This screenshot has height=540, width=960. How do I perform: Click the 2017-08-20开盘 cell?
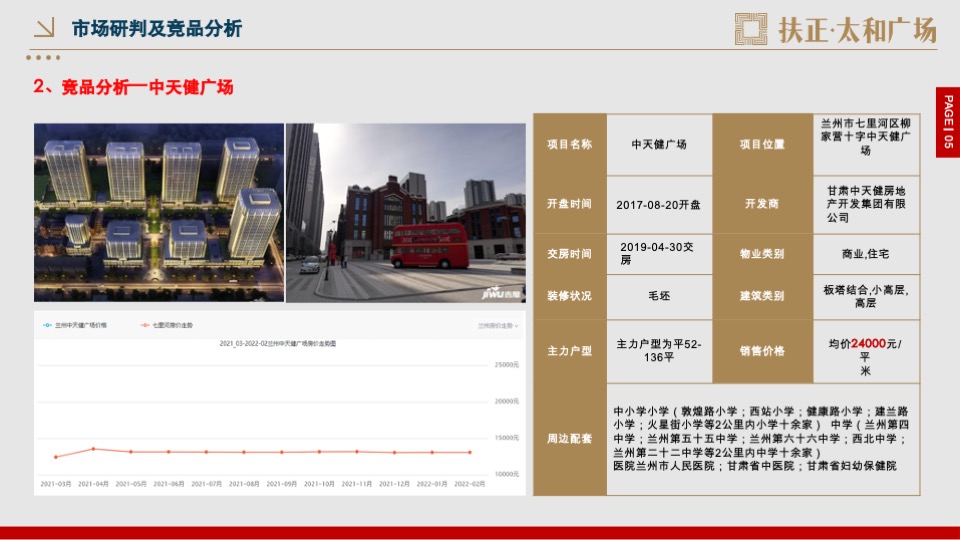tap(659, 204)
